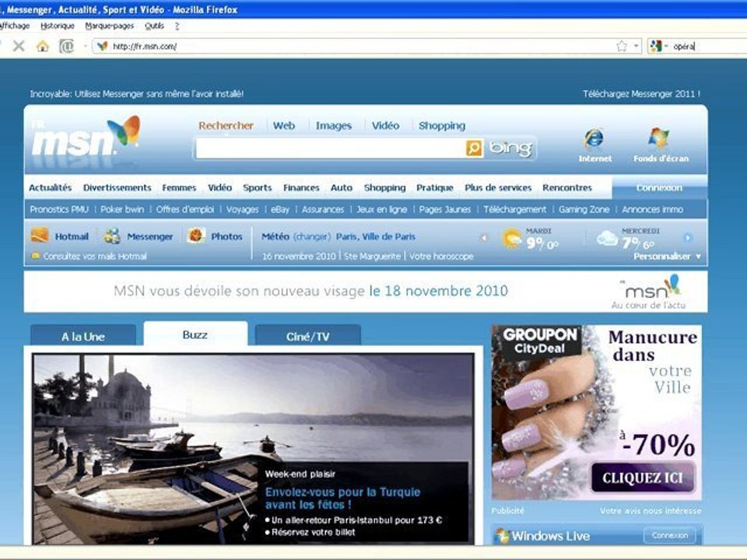Screen dimensions: 747x560
Task: Click Réservez votre billet link
Action: (x=313, y=532)
